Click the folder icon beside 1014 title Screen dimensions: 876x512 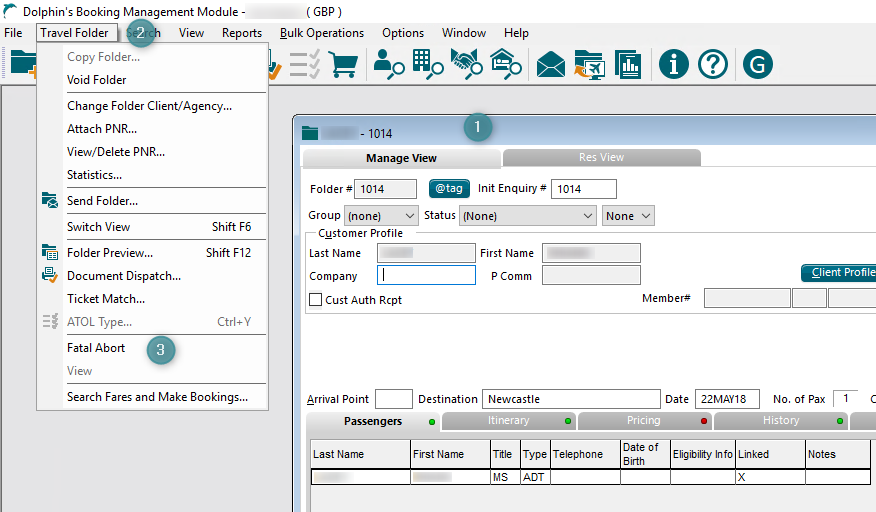(310, 134)
